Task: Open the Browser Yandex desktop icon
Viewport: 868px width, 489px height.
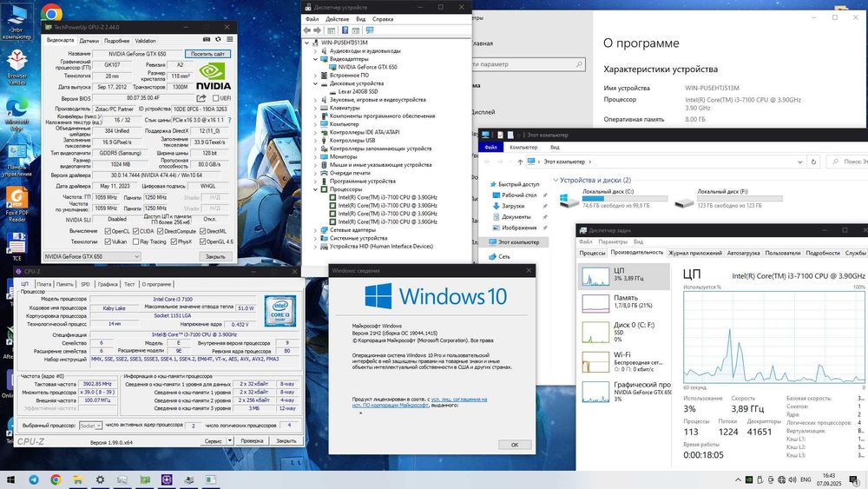Action: (x=17, y=67)
